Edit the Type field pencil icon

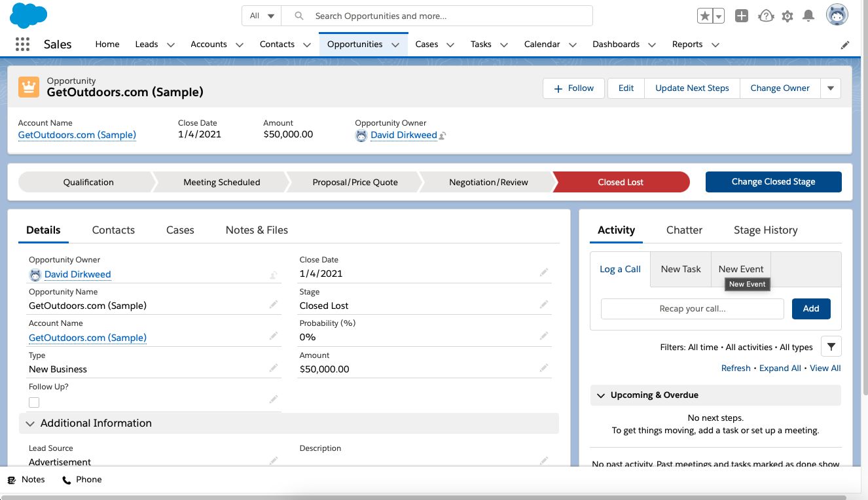(x=273, y=368)
